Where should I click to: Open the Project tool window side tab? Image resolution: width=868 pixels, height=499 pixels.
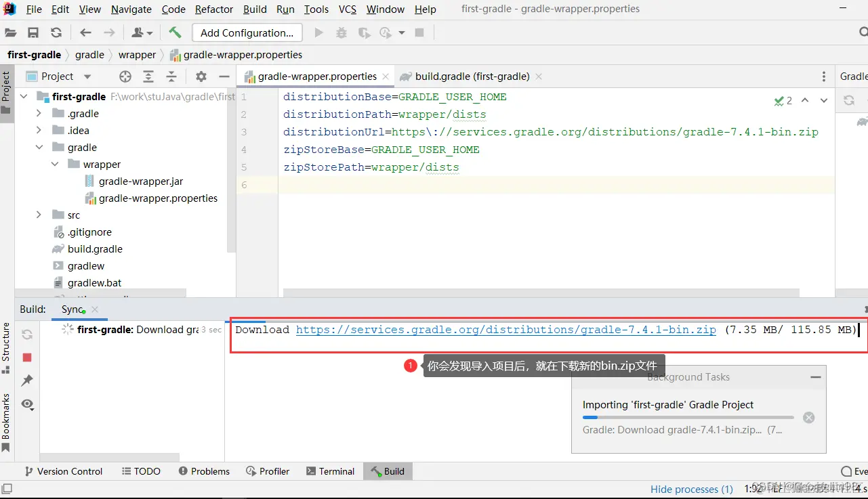click(x=6, y=92)
